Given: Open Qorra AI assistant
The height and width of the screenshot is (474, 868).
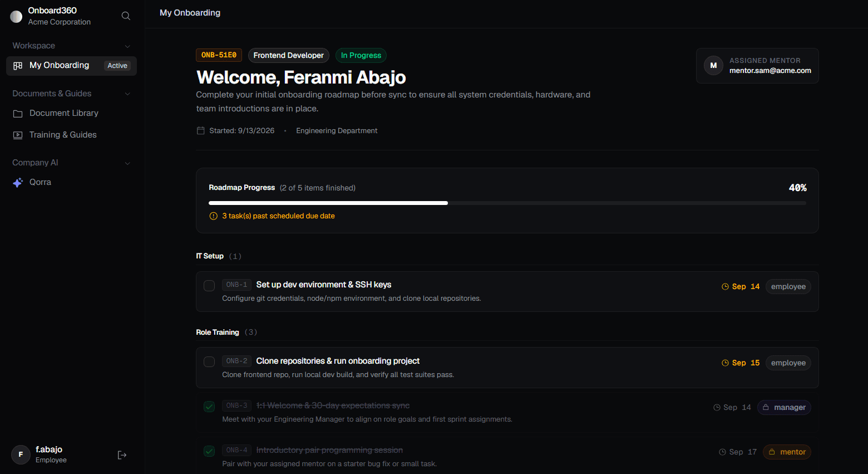Looking at the screenshot, I should (x=71, y=183).
